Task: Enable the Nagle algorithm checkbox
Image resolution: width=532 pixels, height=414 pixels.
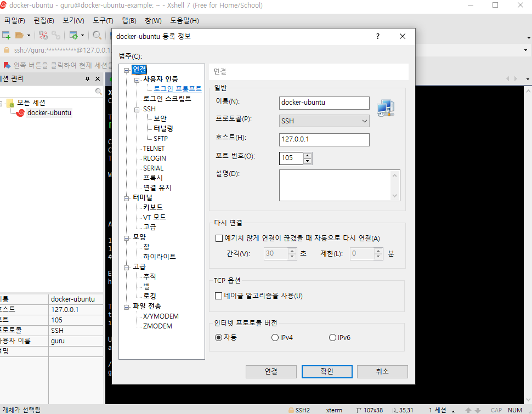Action: (x=219, y=296)
